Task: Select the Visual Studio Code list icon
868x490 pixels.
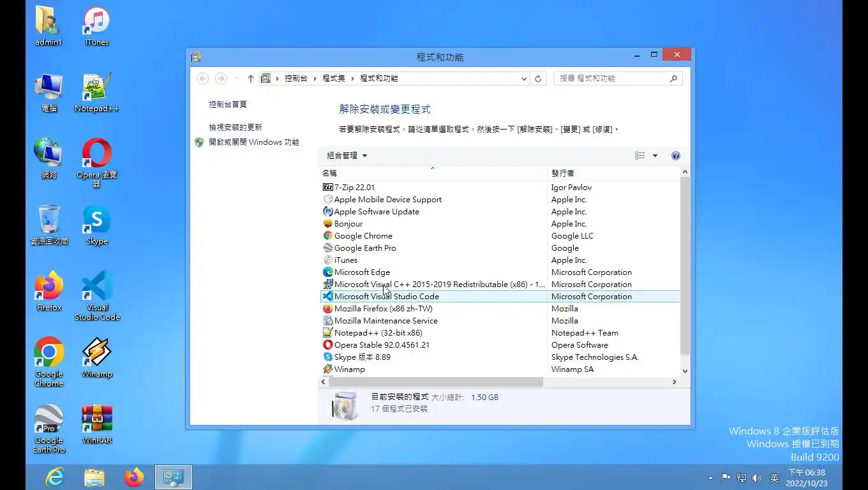Action: pyautogui.click(x=328, y=297)
